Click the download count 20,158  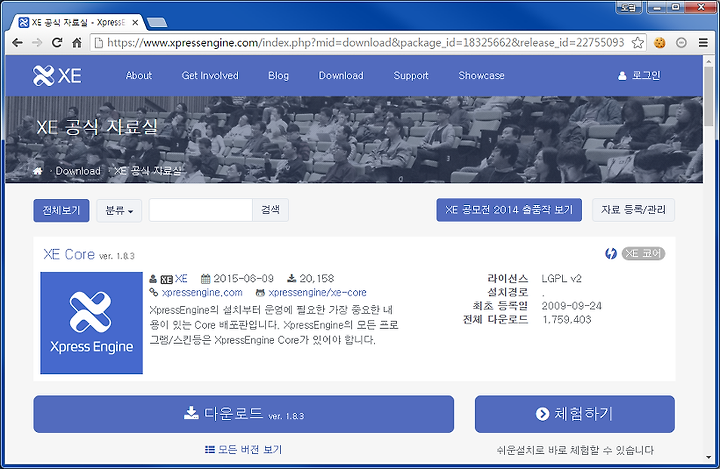pyautogui.click(x=317, y=278)
